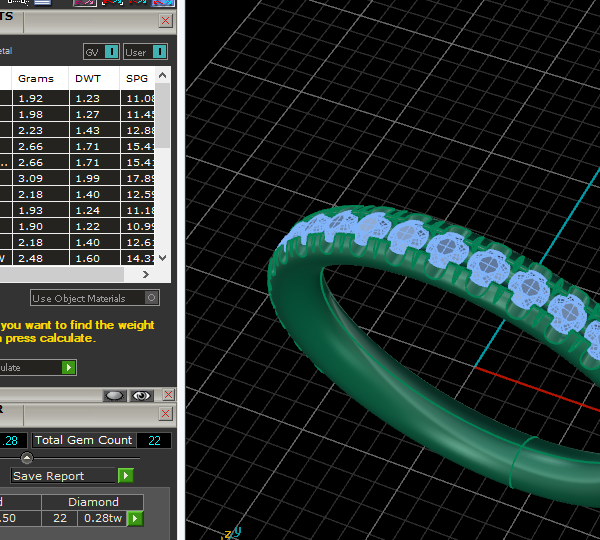Close the weights panel with red X
600x540 pixels.
[x=165, y=21]
